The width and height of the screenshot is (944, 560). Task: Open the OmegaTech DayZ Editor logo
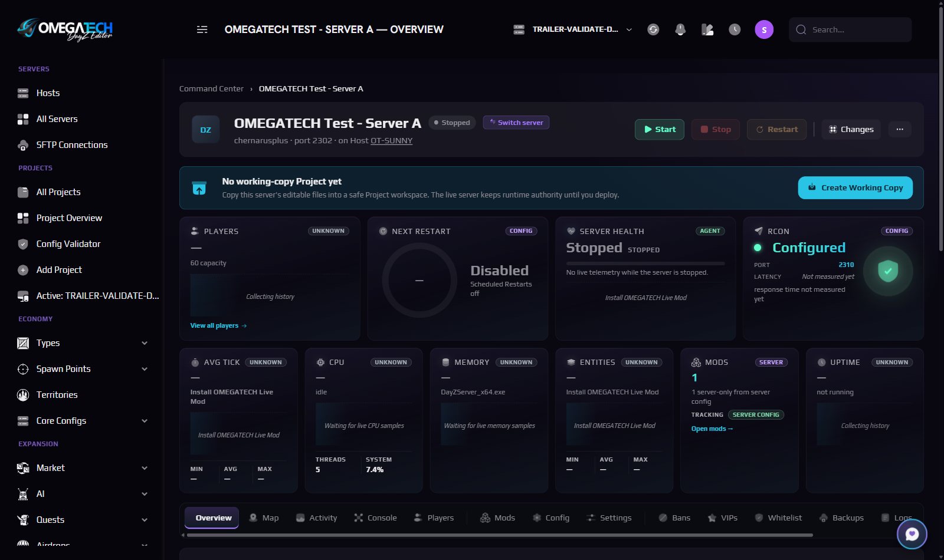(x=65, y=29)
